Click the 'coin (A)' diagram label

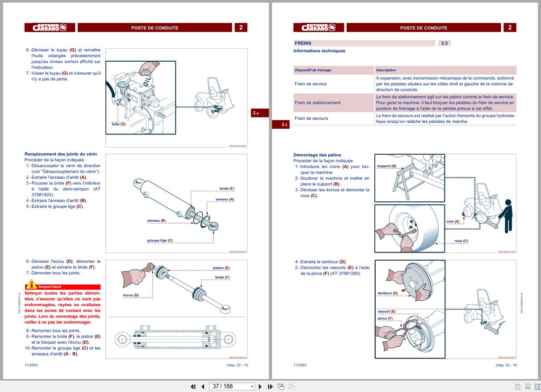click(453, 222)
